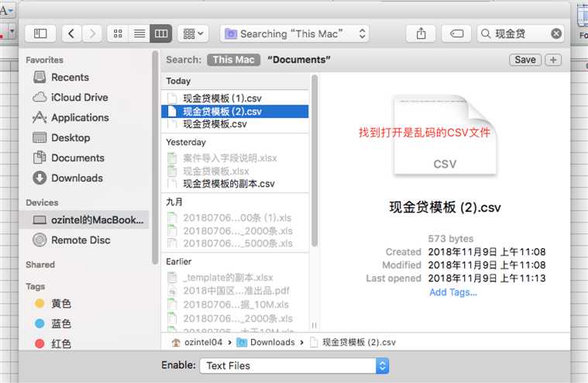Click the Save search button

click(525, 60)
